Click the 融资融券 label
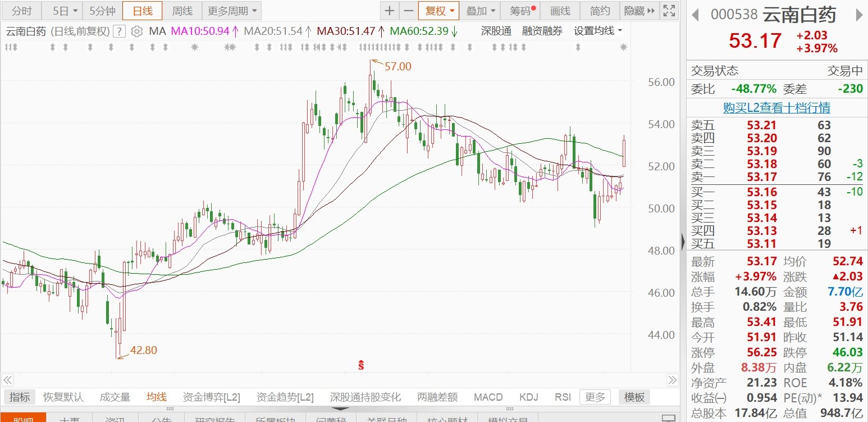 pos(542,31)
